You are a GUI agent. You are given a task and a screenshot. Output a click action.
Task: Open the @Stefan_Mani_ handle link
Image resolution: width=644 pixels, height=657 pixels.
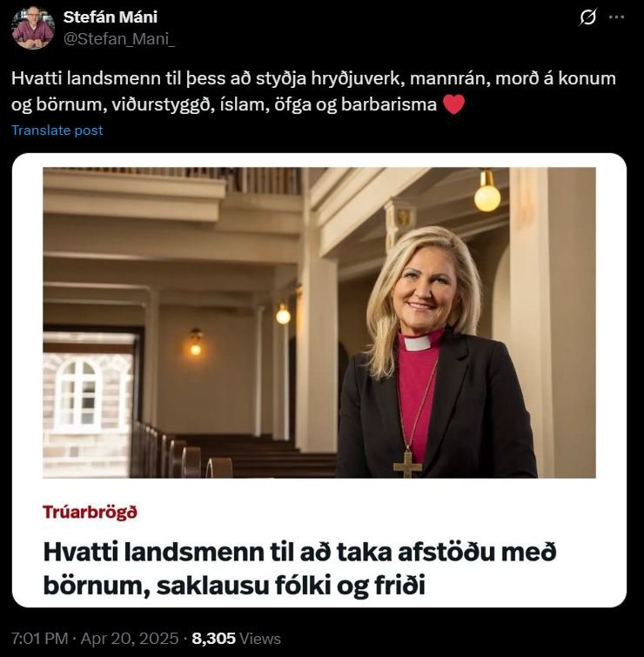click(x=119, y=39)
